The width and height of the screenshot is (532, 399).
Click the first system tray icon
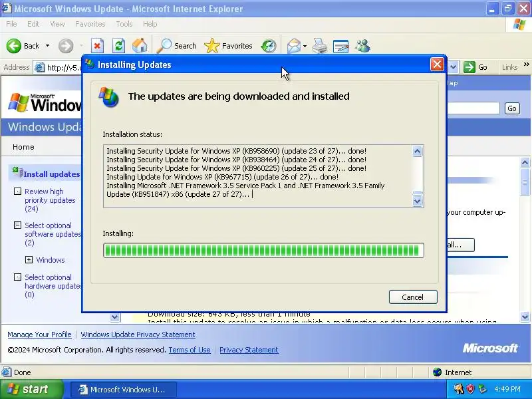[458, 389]
